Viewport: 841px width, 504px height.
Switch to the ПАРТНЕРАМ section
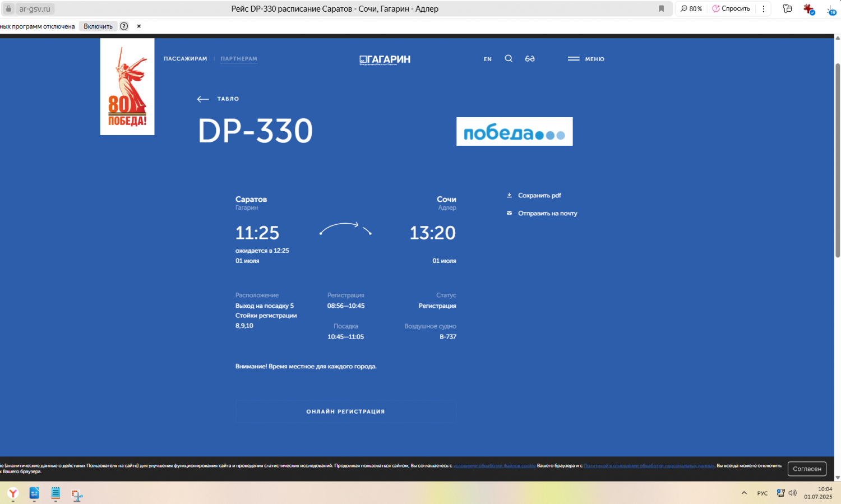[x=239, y=59]
